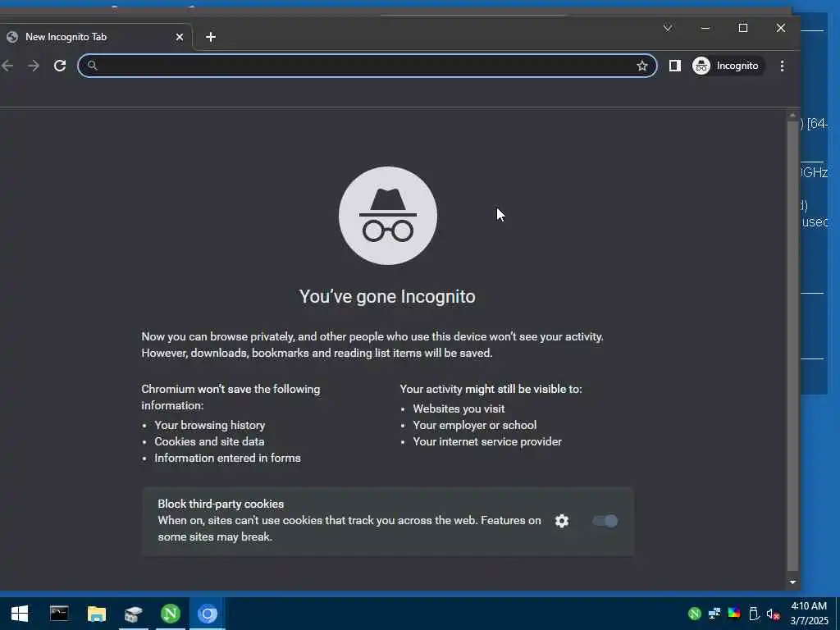The height and width of the screenshot is (630, 840).
Task: Click 'Your internet service provider' list item
Action: [x=487, y=442]
